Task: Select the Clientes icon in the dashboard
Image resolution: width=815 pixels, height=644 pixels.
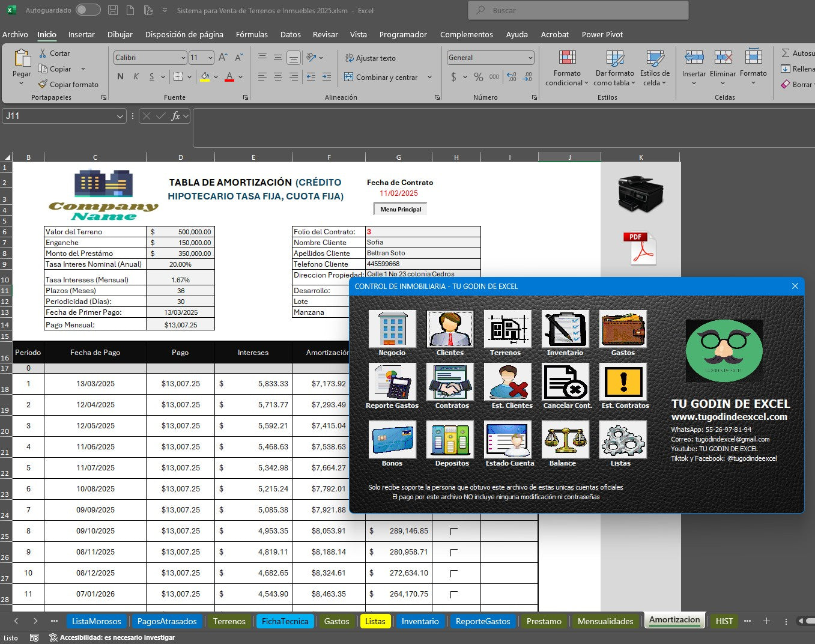Action: pyautogui.click(x=449, y=329)
